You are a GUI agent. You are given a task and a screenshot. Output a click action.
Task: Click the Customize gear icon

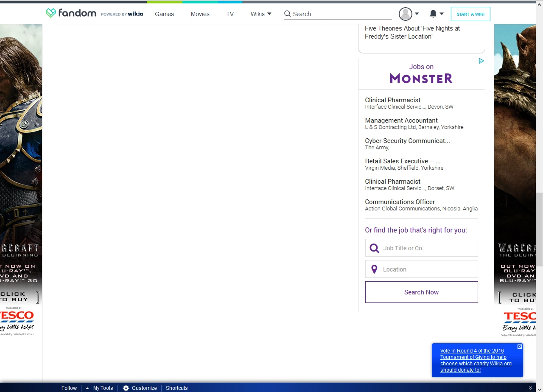pyautogui.click(x=126, y=388)
